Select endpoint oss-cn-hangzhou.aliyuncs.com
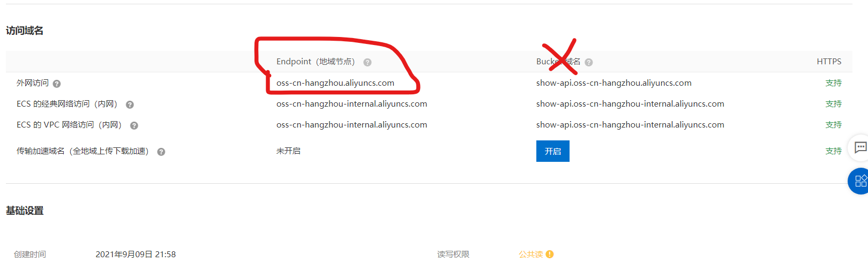Screen dimensions: 868x269 coord(335,83)
